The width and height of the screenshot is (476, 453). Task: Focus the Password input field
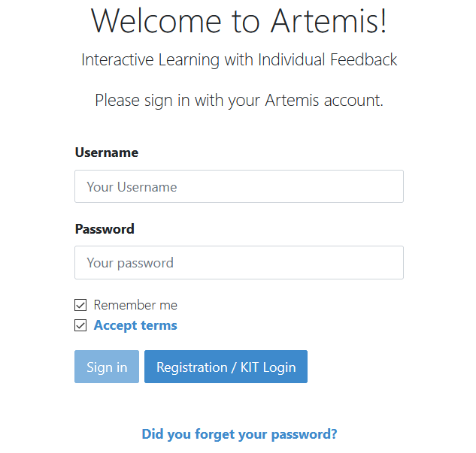238,263
